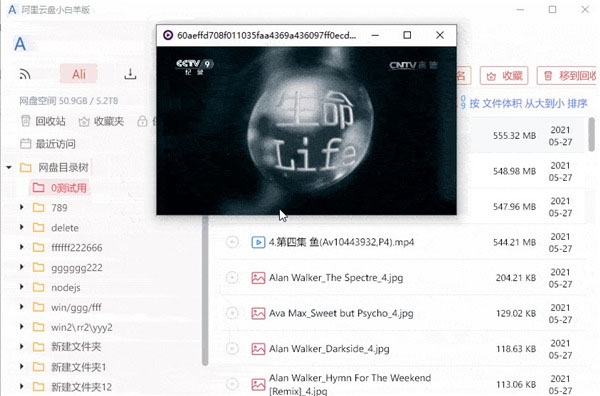
Task: Expand the nodejs folder triangle
Action: [22, 287]
